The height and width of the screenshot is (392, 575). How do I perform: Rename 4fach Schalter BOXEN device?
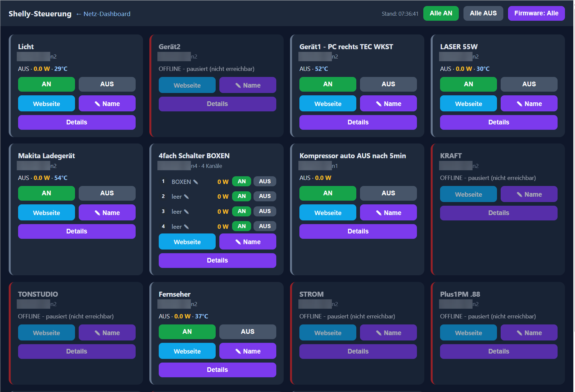248,242
